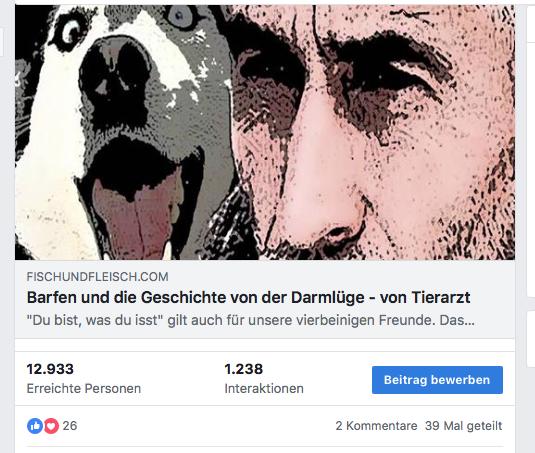
Task: Click the dog's black nose in the picture
Action: pyautogui.click(x=114, y=84)
